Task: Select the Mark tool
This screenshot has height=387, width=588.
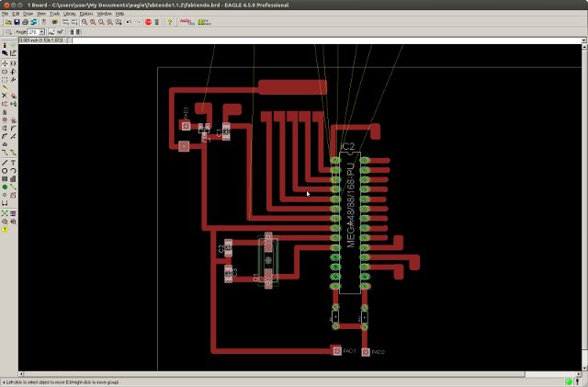Action: (x=13, y=53)
